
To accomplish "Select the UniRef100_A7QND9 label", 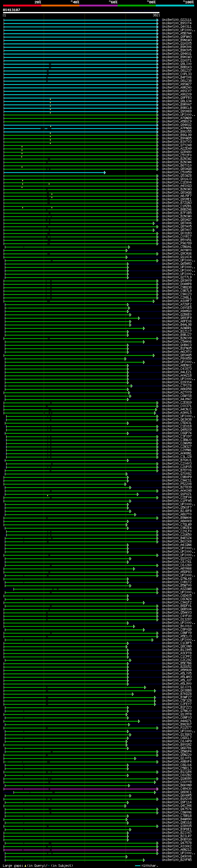I will [x=177, y=118].
